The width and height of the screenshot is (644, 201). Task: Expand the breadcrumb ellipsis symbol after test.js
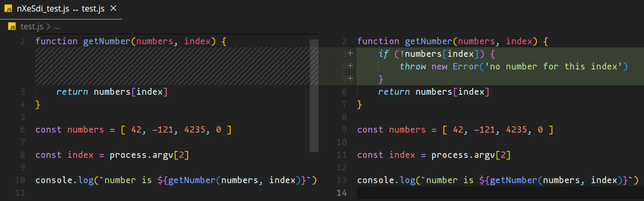(57, 26)
